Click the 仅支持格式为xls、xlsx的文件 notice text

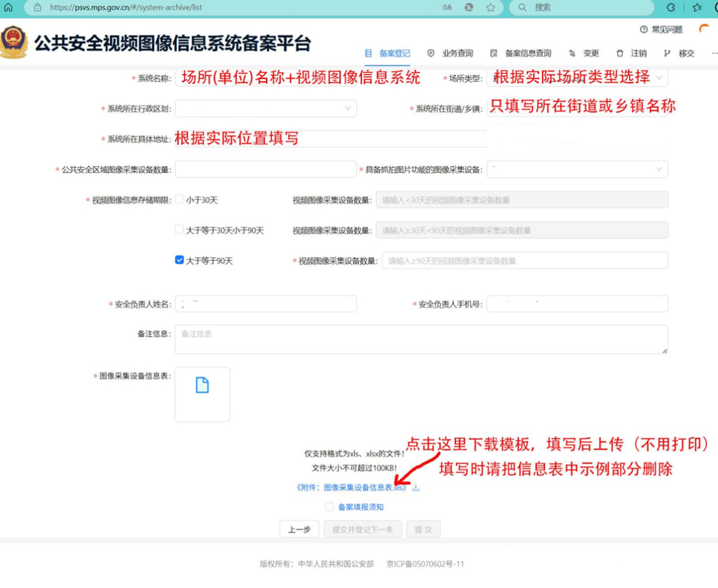click(354, 454)
